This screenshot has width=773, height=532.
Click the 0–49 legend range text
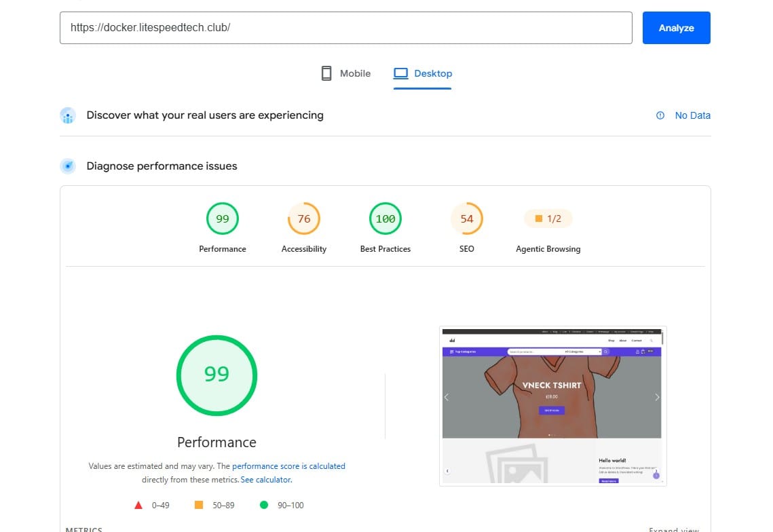(x=161, y=506)
